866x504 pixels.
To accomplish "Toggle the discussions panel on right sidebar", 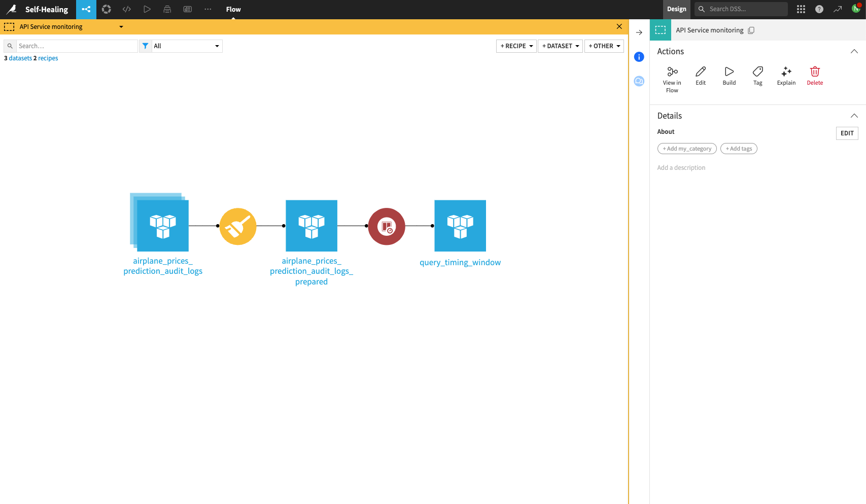I will point(639,81).
